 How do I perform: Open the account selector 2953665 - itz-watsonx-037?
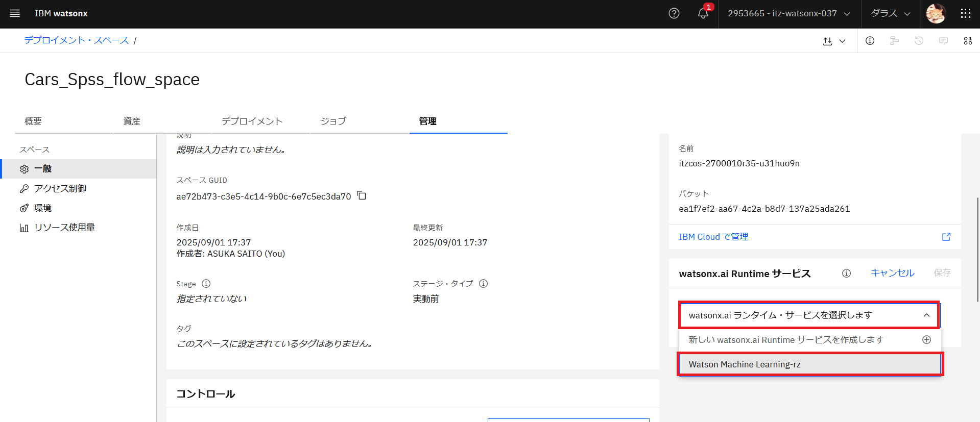click(789, 14)
